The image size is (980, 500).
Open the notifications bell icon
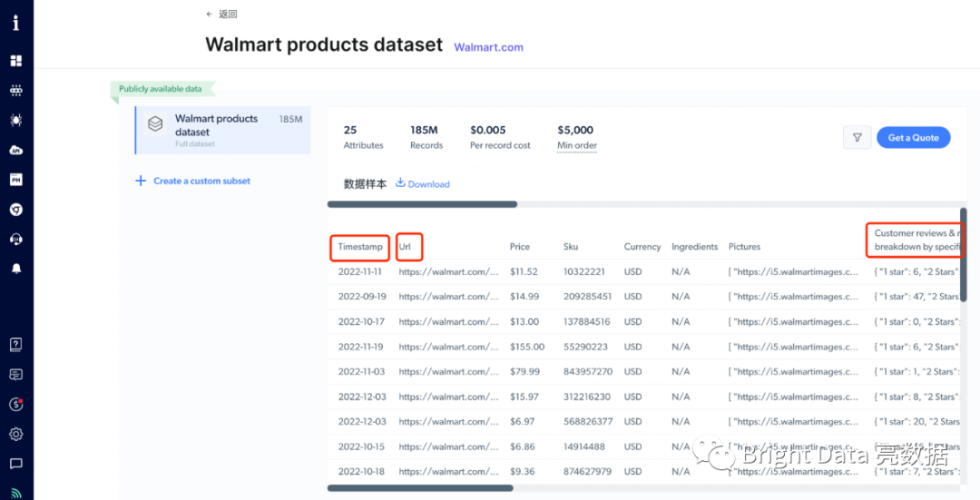pos(16,269)
